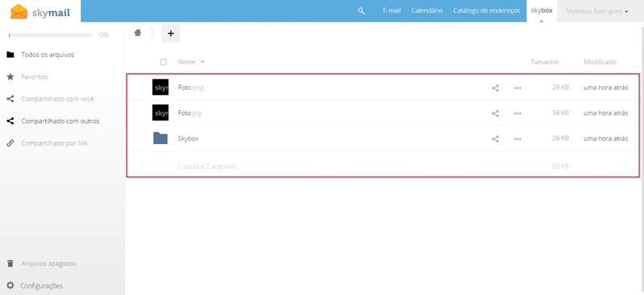644x295 pixels.
Task: Open more options for Foto.jpg
Action: (518, 113)
